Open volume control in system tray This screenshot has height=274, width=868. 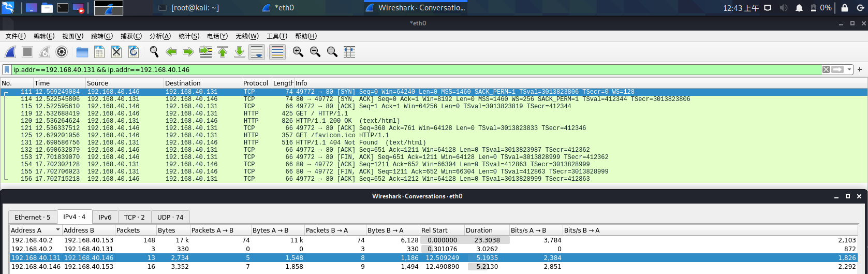784,8
